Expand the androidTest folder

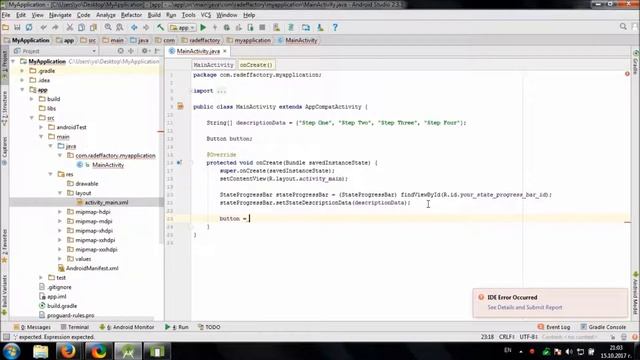pos(42,127)
